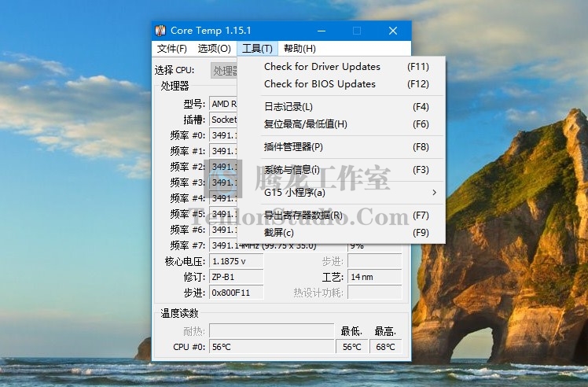The height and width of the screenshot is (387, 588).
Task: Choose Check for BIOS Updates
Action: coord(341,84)
